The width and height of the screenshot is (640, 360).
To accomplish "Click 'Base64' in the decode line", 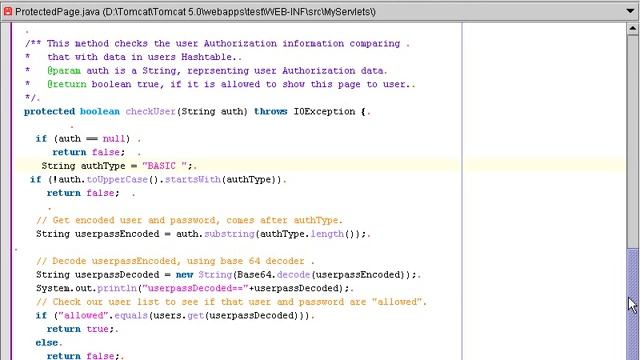I will coord(253,275).
